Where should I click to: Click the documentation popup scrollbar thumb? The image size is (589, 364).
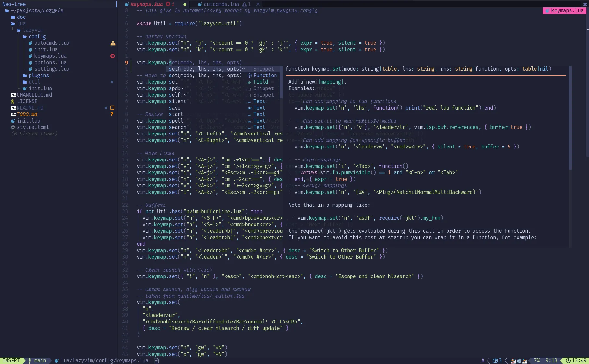pos(570,118)
